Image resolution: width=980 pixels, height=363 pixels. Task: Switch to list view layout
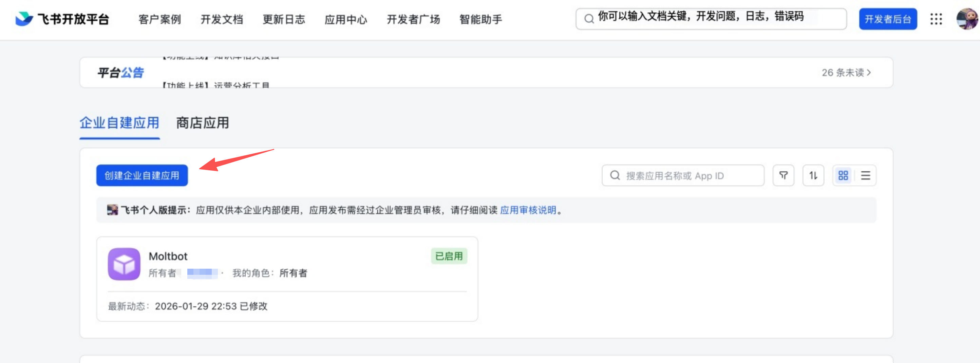point(866,175)
